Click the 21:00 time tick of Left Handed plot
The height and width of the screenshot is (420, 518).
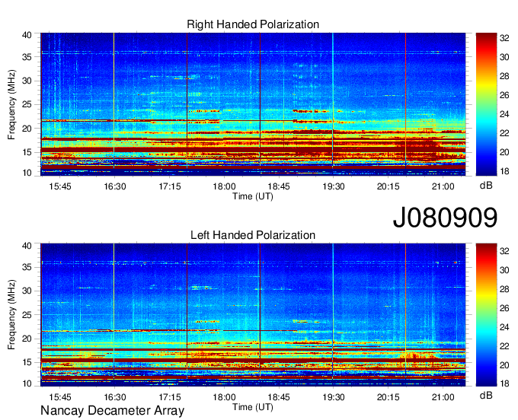point(443,397)
